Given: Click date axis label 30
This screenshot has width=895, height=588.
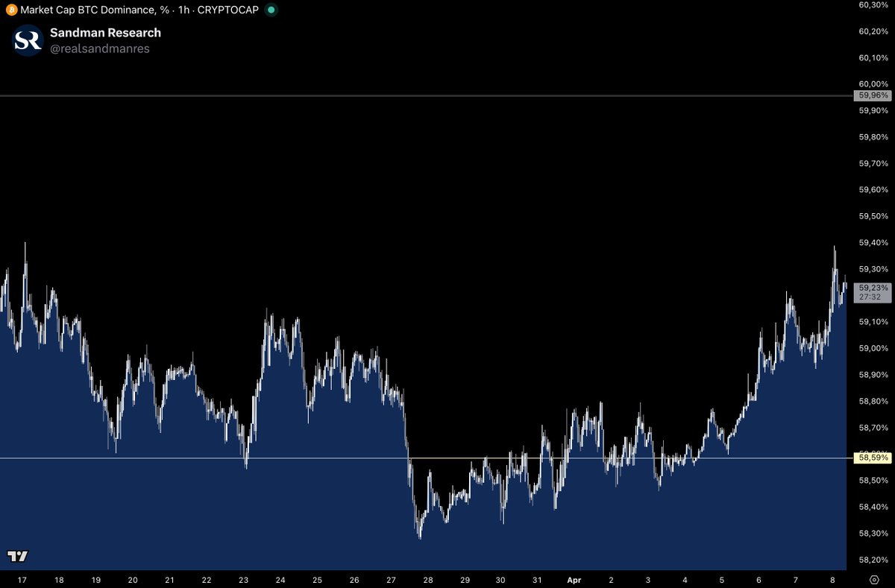Looking at the screenshot, I should click(x=501, y=580).
